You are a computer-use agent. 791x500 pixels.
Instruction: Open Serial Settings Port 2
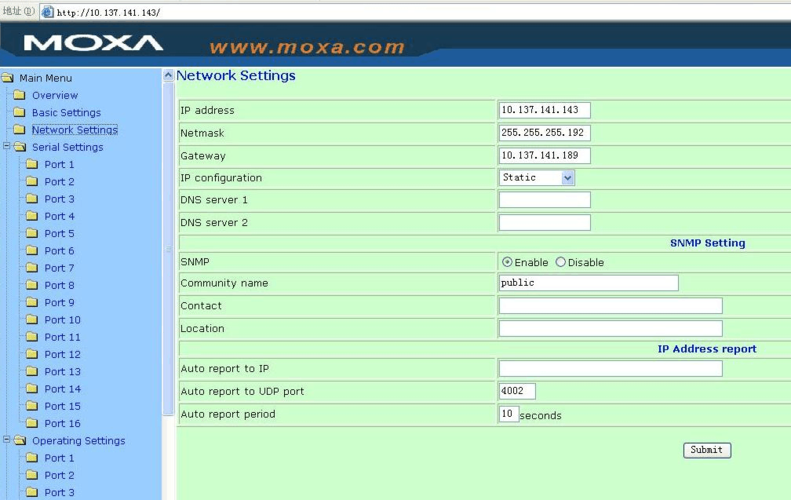pos(60,182)
